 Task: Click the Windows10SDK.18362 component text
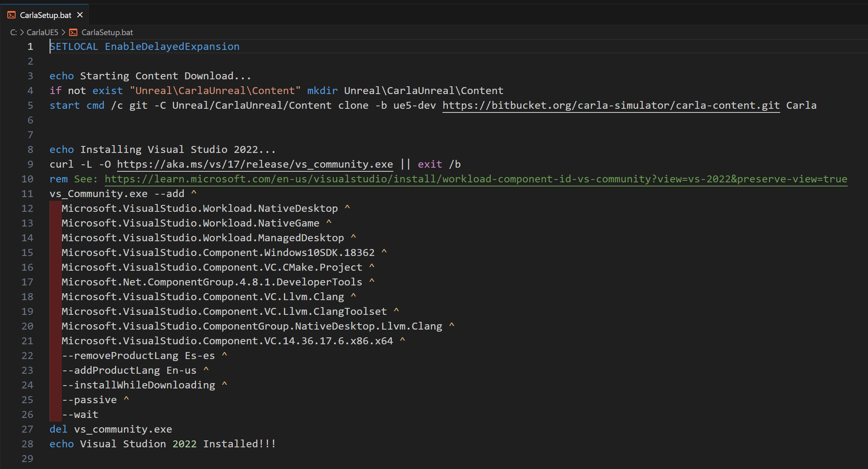coord(319,253)
